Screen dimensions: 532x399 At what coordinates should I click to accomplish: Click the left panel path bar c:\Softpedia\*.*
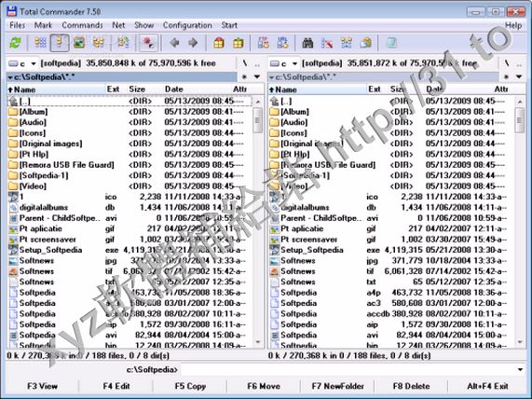click(122, 77)
